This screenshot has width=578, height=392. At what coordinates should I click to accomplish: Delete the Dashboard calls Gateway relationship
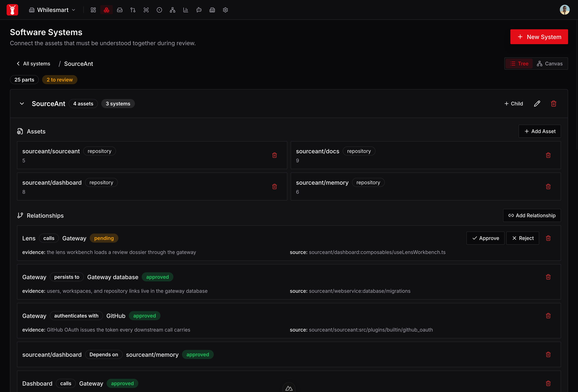coord(548,383)
